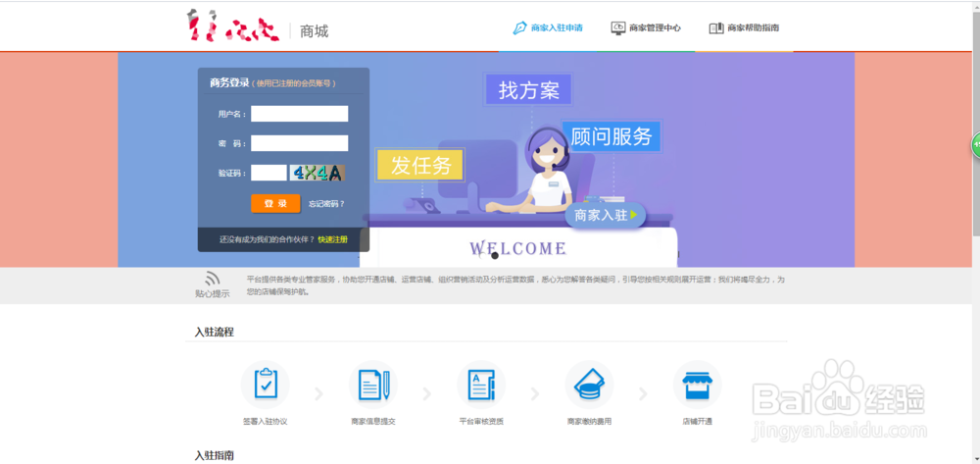Viewport: 980px width, 464px height.
Task: Click the 商城 text beside logo
Action: pos(315,30)
